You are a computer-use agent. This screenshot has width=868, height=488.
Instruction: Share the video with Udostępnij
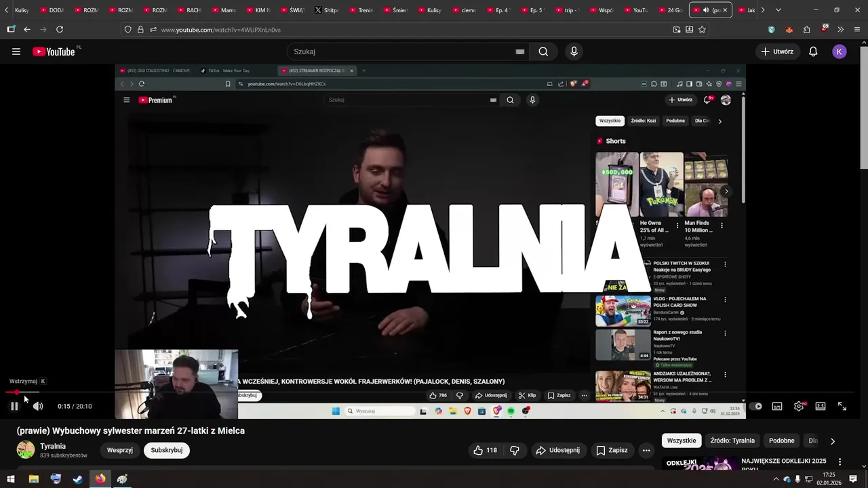pyautogui.click(x=558, y=450)
